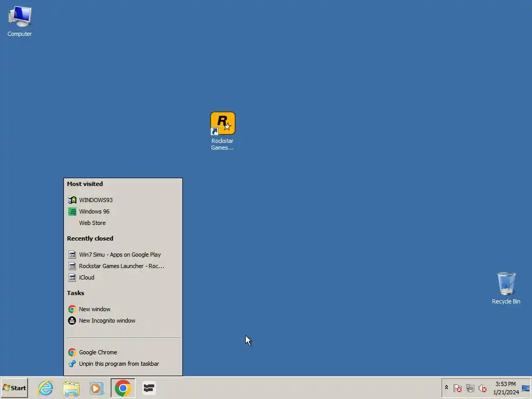This screenshot has width=532, height=399.
Task: Launch Google Chrome from jump list
Action: click(123, 352)
